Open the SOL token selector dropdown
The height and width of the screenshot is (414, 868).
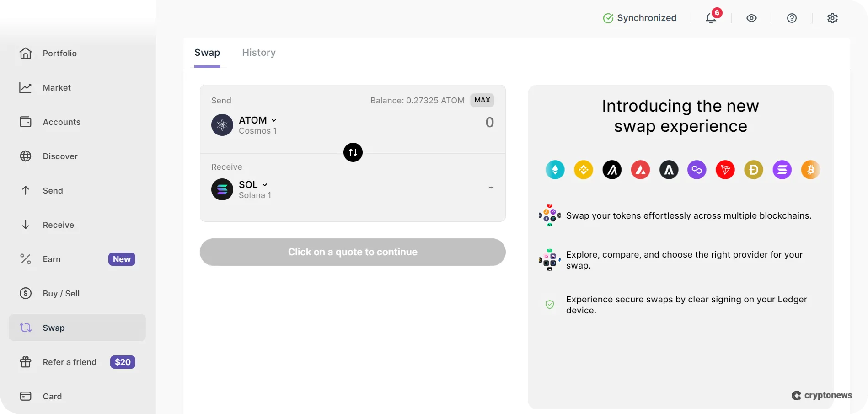click(x=253, y=184)
